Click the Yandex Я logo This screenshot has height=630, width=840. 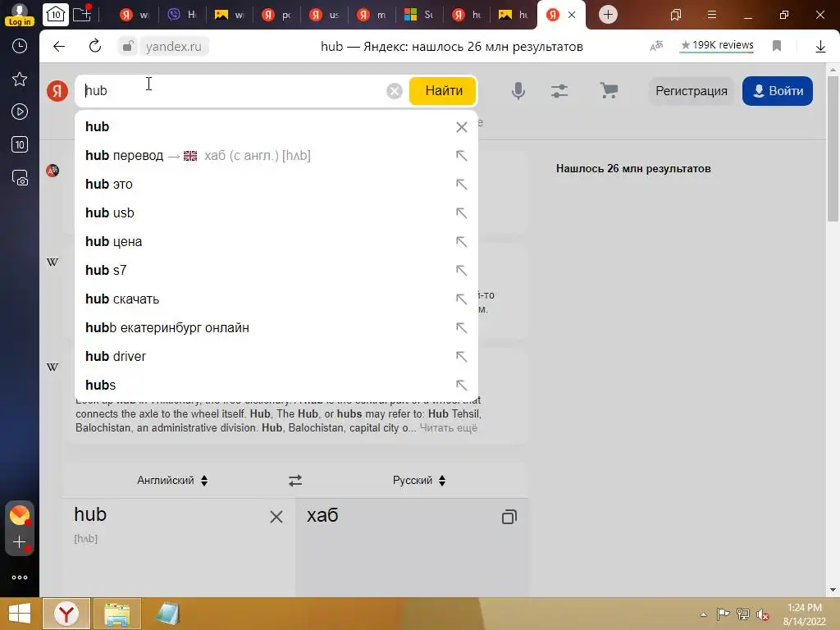click(57, 91)
